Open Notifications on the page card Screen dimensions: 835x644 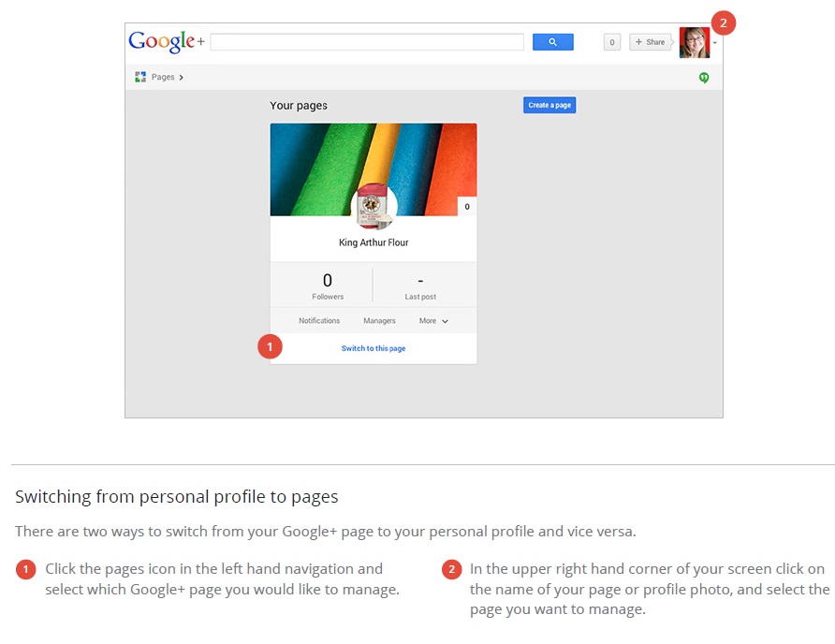(319, 321)
